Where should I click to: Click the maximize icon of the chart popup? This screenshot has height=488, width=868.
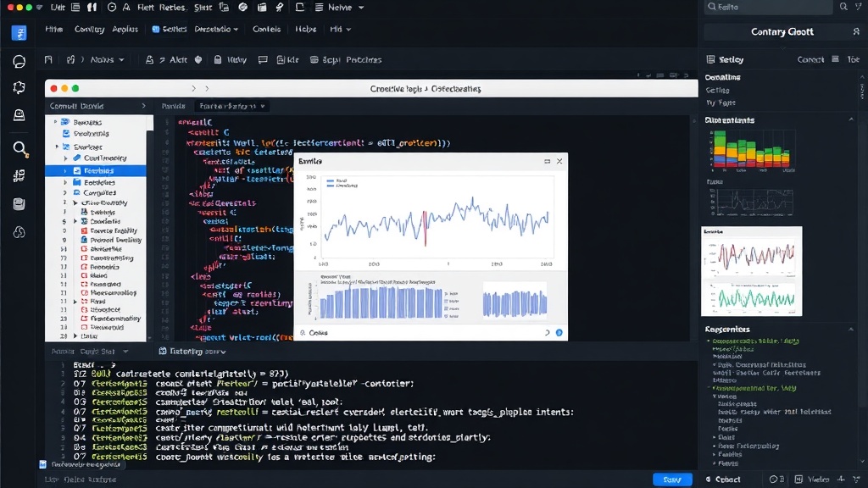pyautogui.click(x=547, y=161)
